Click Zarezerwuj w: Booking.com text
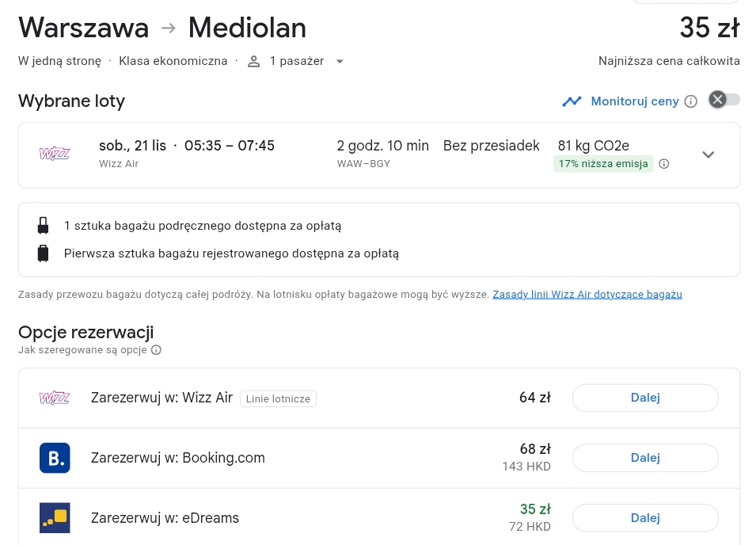This screenshot has width=756, height=545. (178, 458)
